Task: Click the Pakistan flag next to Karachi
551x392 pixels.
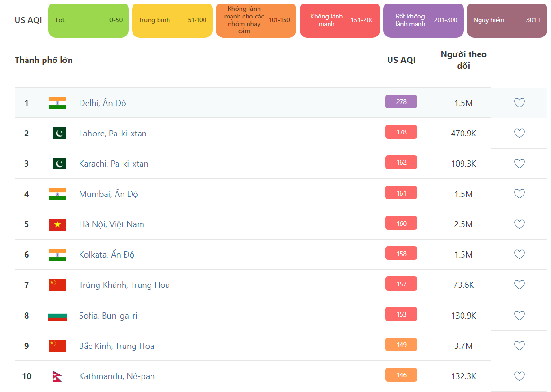Action: click(59, 163)
